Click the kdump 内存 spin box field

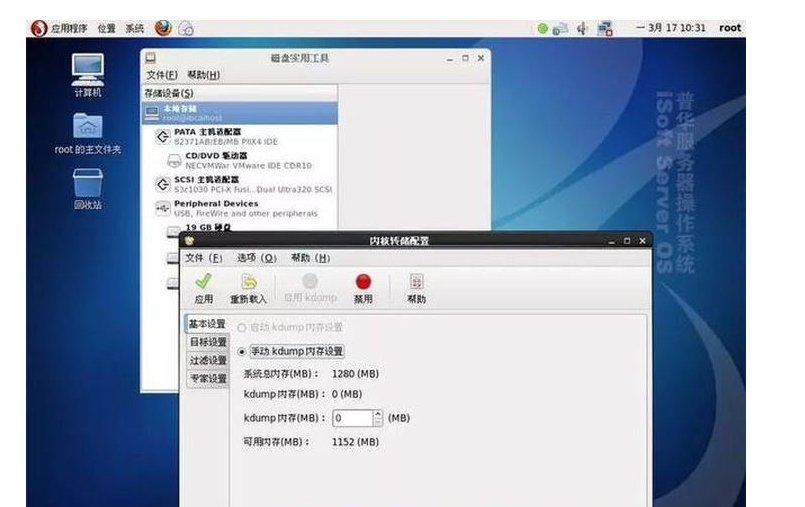tap(352, 418)
